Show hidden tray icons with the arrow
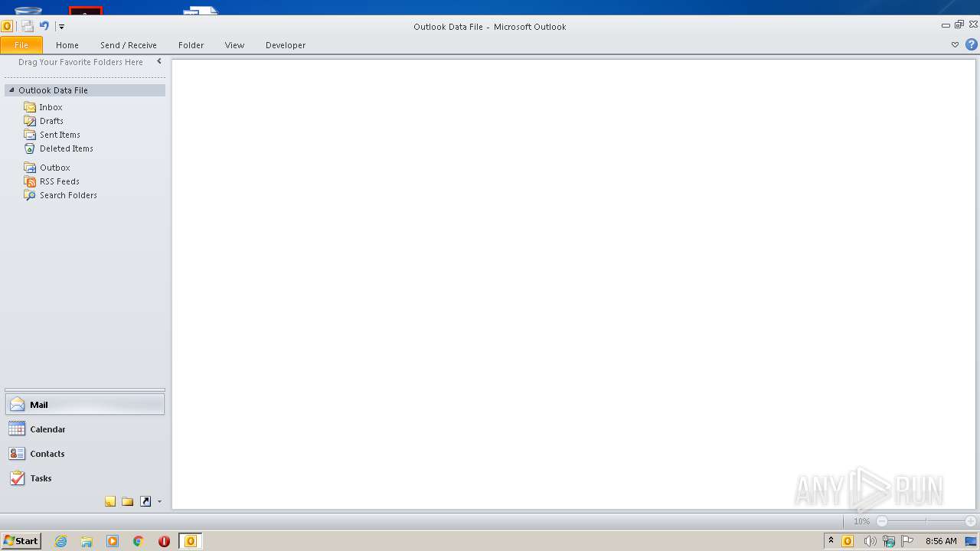This screenshot has height=551, width=980. click(x=831, y=541)
